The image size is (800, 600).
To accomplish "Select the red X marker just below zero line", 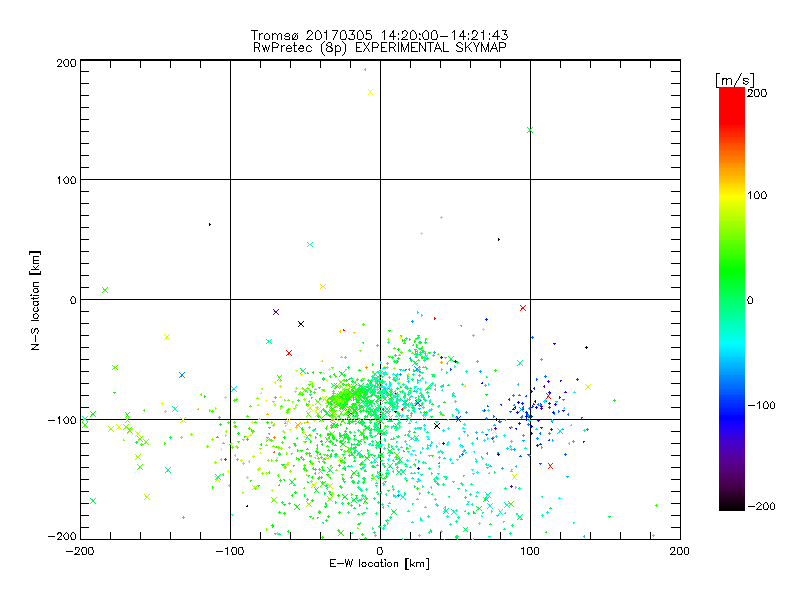I will pos(523,308).
